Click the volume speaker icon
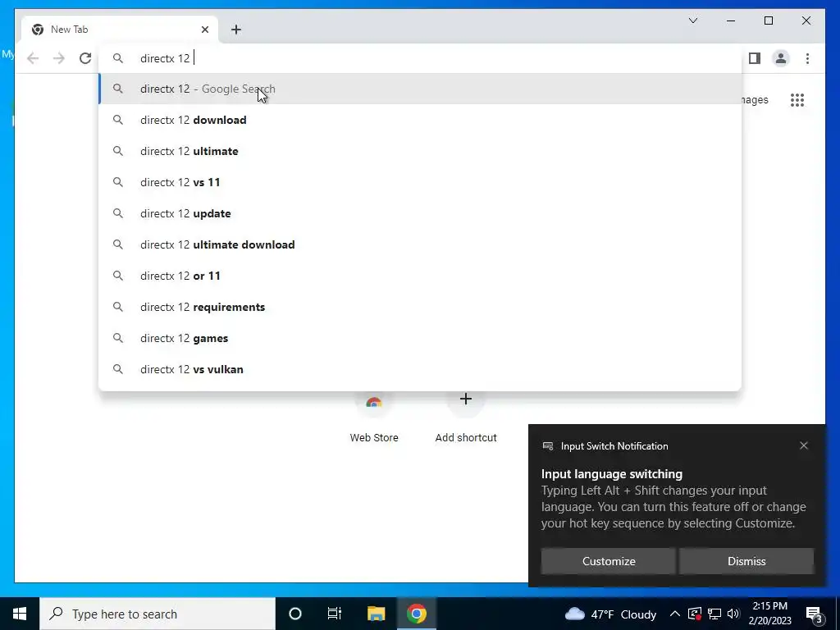The width and height of the screenshot is (840, 630). 734,614
